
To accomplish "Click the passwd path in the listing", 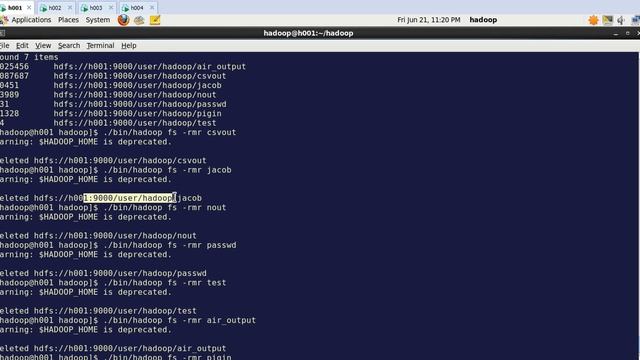I will coord(140,104).
